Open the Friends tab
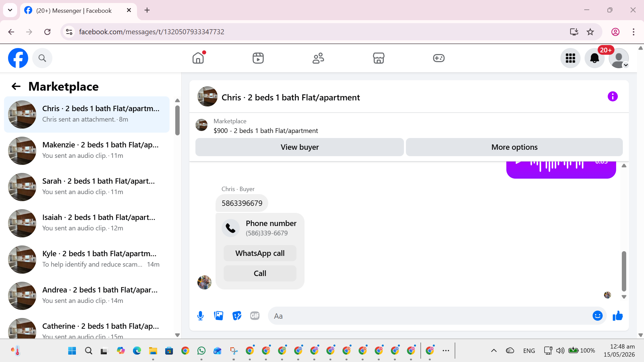 tap(318, 58)
